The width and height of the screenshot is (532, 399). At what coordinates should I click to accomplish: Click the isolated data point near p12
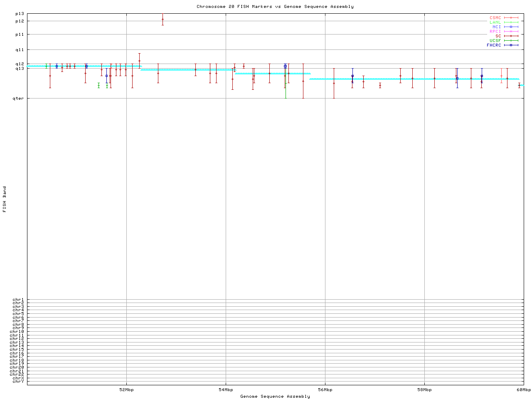[x=163, y=19]
